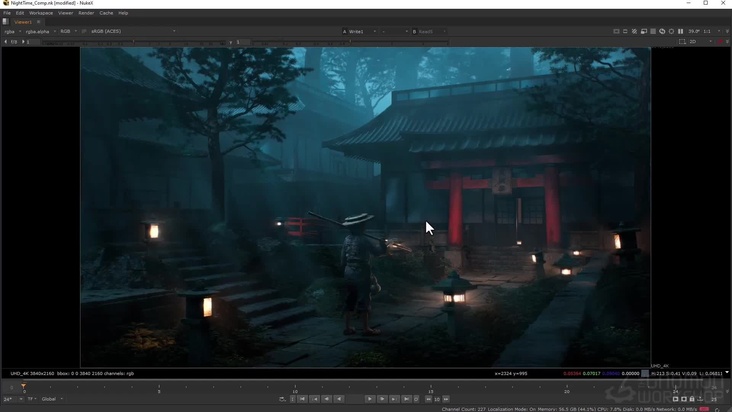This screenshot has height=412, width=732.
Task: Click the UHD_4K 3840x2160 format text
Action: [x=32, y=373]
